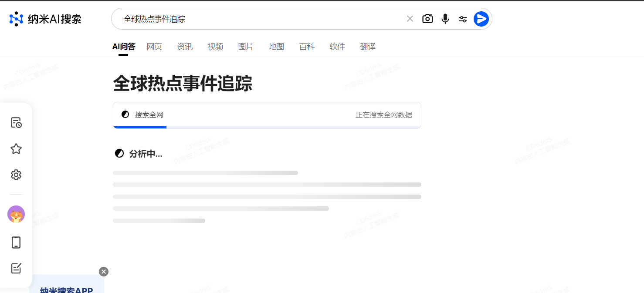The height and width of the screenshot is (293, 644).
Task: Click the user avatar in the sidebar
Action: click(x=16, y=214)
